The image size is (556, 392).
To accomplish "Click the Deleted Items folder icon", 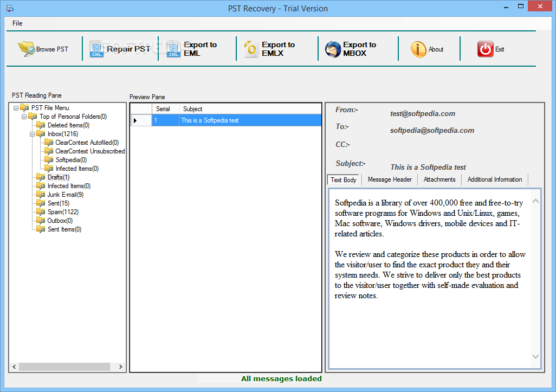I will click(41, 125).
